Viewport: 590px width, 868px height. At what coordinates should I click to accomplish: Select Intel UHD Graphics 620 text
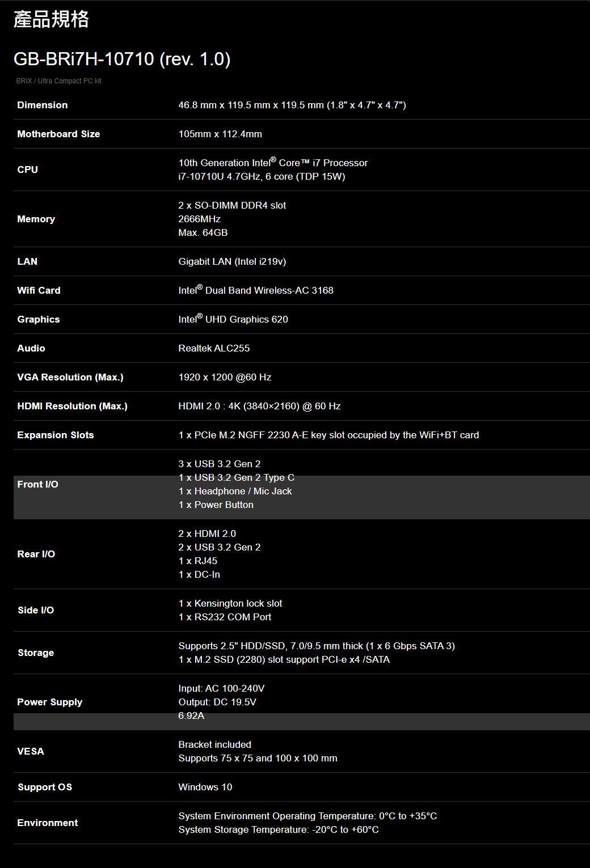tap(233, 319)
